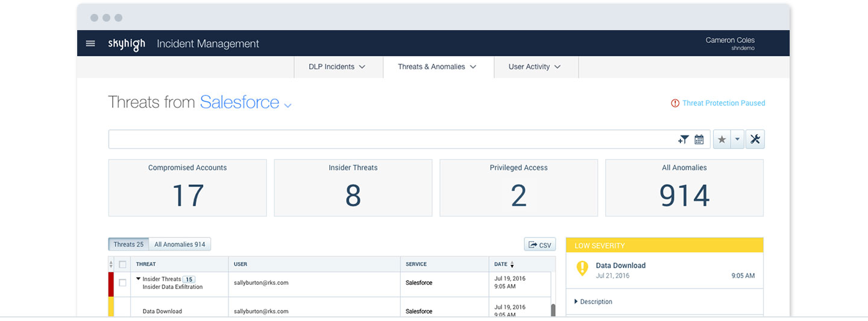
Task: Open Cameron Coles user account menu
Action: [730, 43]
